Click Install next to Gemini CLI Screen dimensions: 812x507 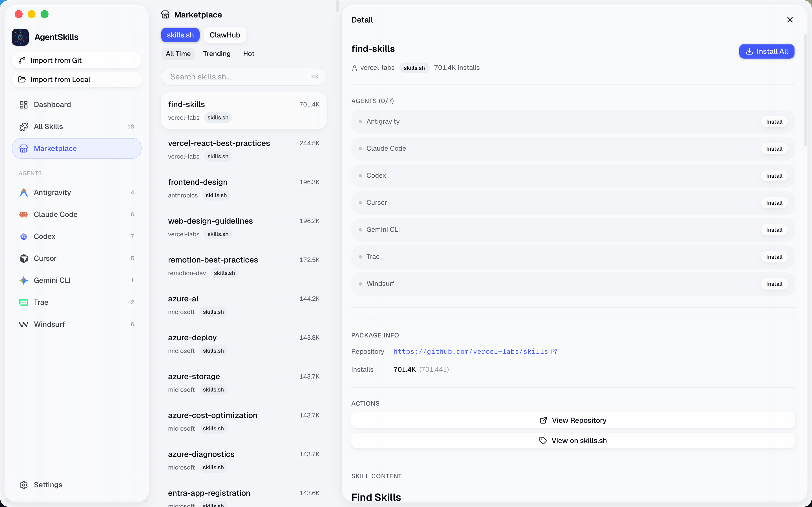tap(774, 230)
